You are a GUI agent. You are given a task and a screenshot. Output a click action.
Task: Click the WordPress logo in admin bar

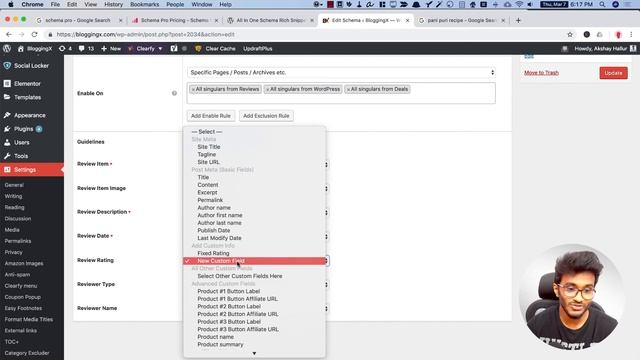(x=7, y=49)
